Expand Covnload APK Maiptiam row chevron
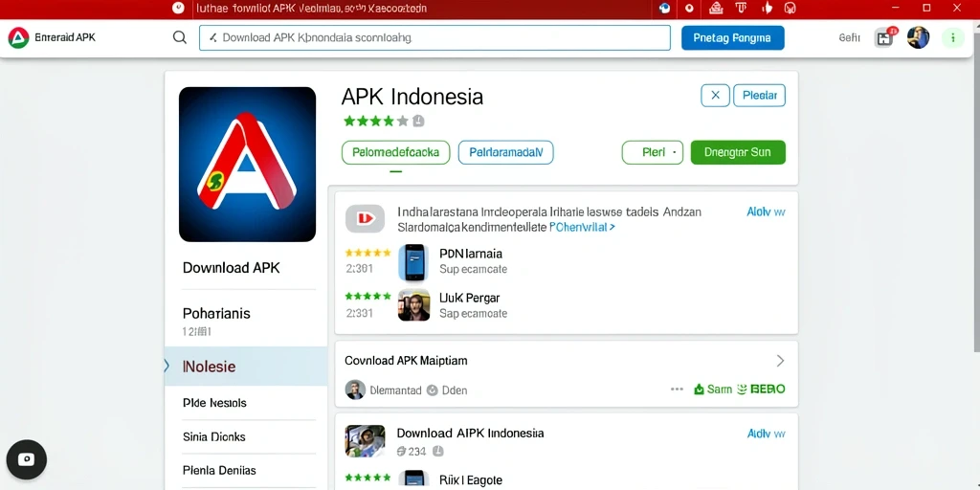This screenshot has height=490, width=980. [x=780, y=361]
